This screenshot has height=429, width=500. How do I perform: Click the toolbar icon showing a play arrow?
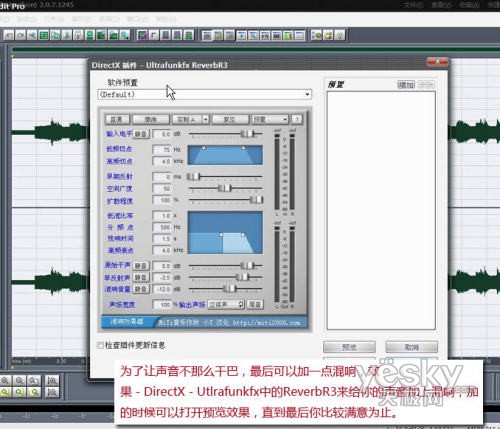[241, 35]
